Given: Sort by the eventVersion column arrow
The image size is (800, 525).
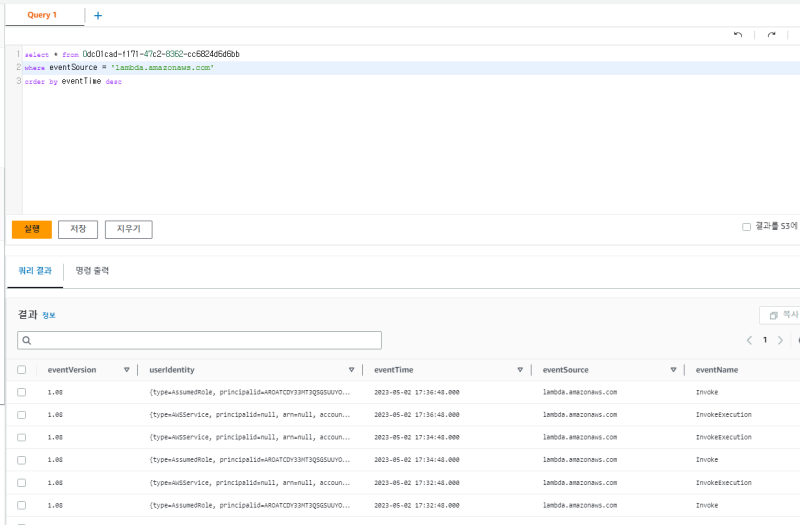Looking at the screenshot, I should click(126, 370).
